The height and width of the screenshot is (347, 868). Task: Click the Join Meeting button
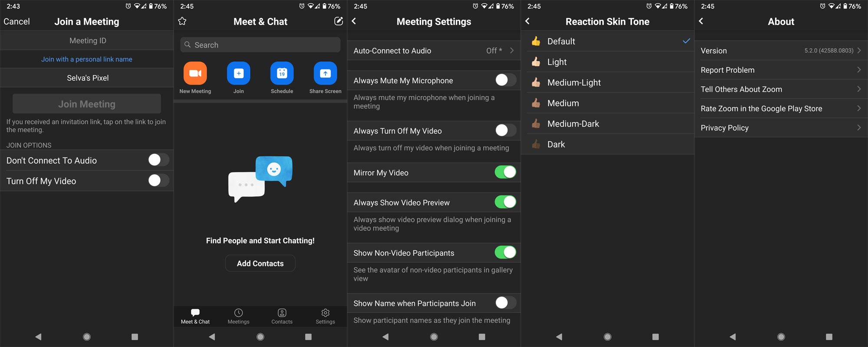(x=87, y=104)
